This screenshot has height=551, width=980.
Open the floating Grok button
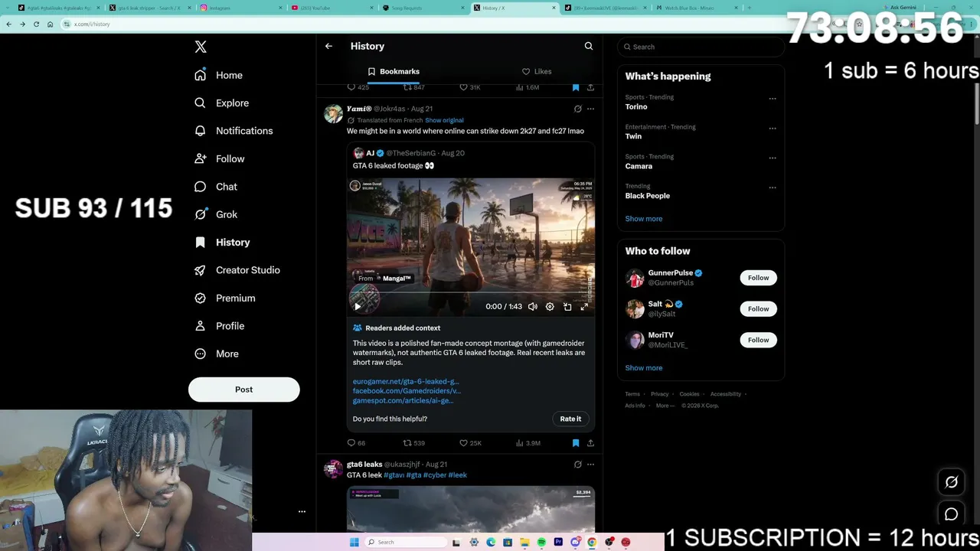(x=952, y=482)
